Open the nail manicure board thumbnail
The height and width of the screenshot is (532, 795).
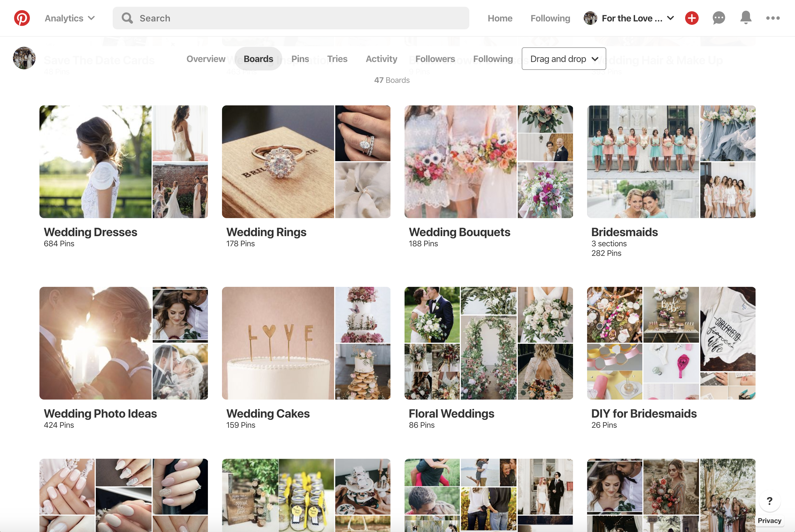[123, 495]
